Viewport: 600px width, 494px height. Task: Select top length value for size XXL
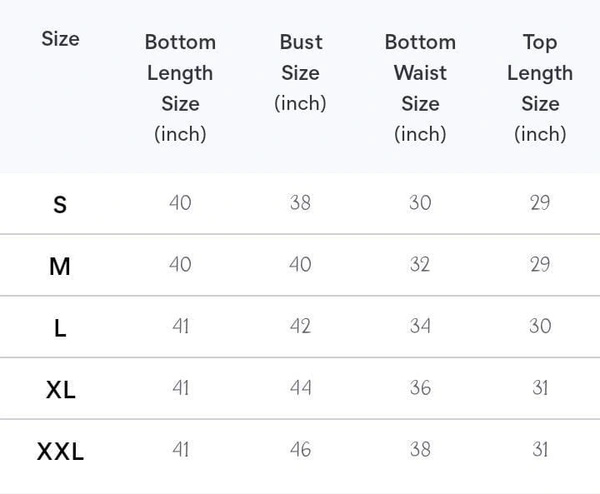[540, 450]
